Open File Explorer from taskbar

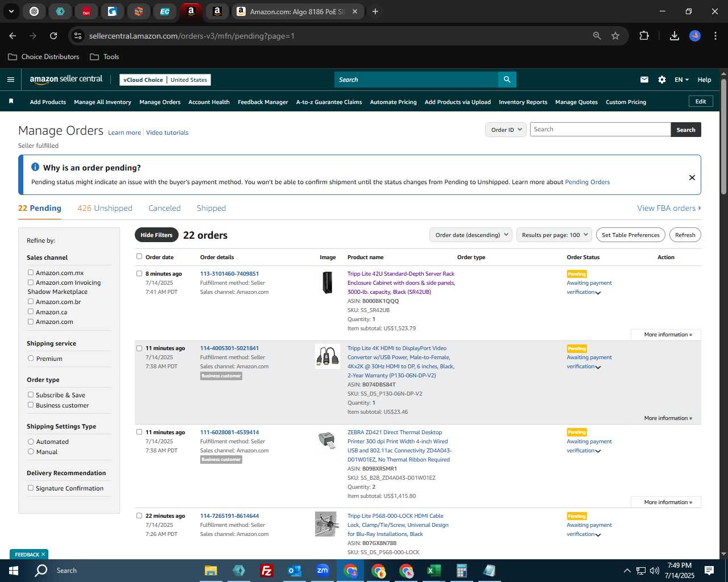(211, 571)
